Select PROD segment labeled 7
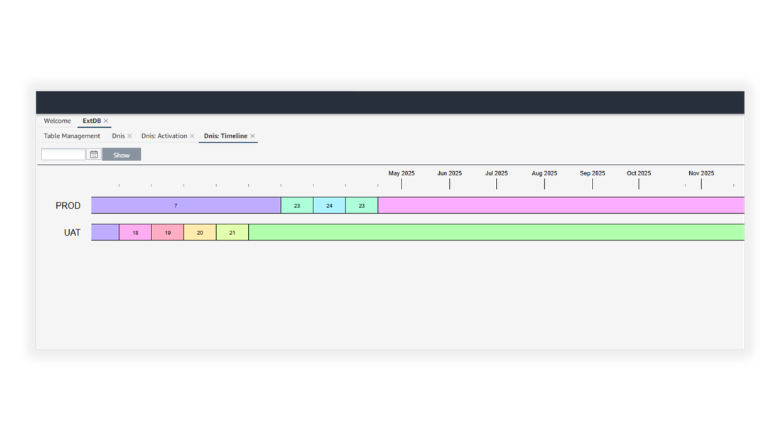Image resolution: width=780 pixels, height=439 pixels. (186, 205)
